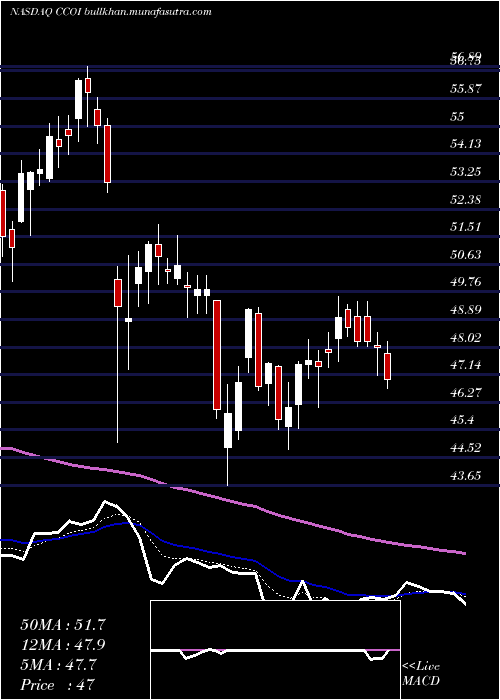The width and height of the screenshot is (500, 700).
Task: Click the 48.89 price axis label
Action: click(466, 310)
